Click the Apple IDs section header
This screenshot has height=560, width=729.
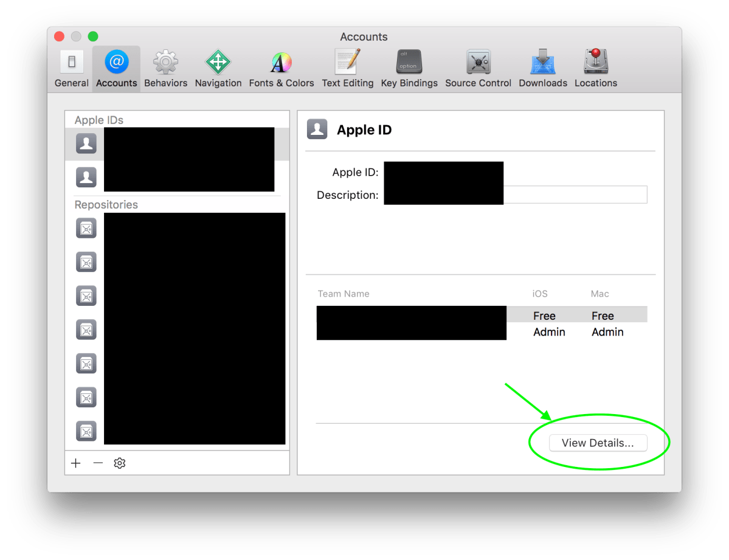tap(98, 120)
